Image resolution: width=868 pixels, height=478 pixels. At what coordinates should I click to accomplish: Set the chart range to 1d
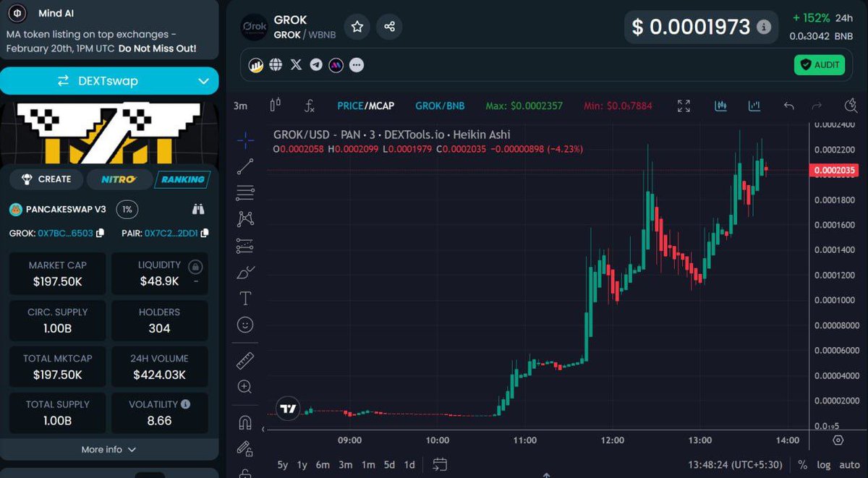tap(409, 465)
